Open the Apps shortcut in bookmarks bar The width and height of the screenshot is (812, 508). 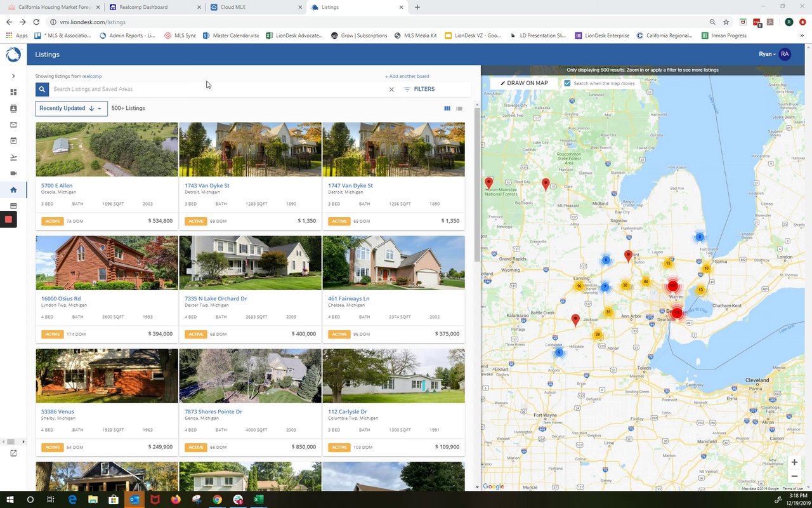coord(16,36)
